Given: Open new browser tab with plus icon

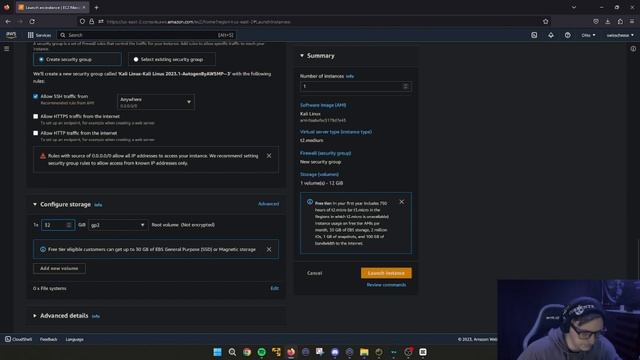Looking at the screenshot, I should point(96,7).
